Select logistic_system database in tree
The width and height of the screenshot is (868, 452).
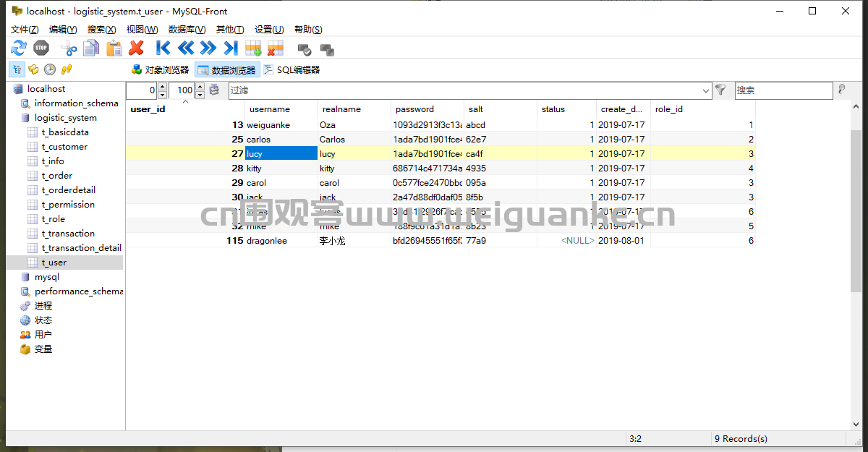[x=65, y=118]
